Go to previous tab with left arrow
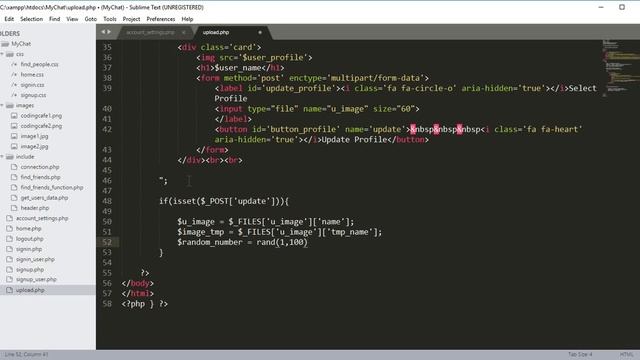 [103, 32]
